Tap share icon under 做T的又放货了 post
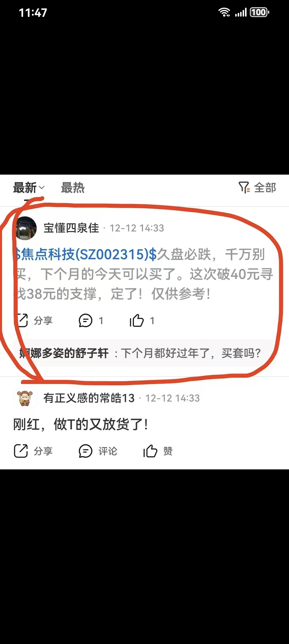Image resolution: width=289 pixels, height=644 pixels. point(21,451)
